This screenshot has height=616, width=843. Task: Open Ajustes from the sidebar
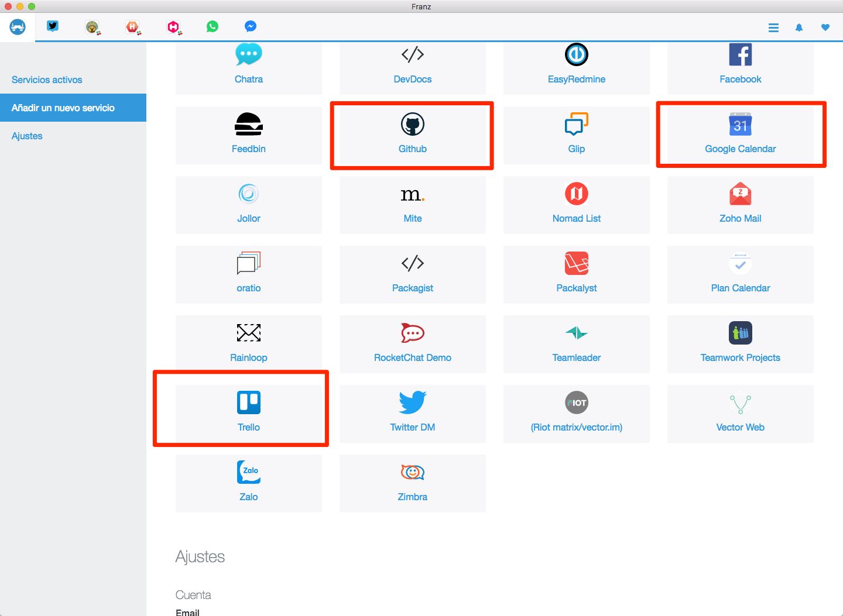click(27, 136)
